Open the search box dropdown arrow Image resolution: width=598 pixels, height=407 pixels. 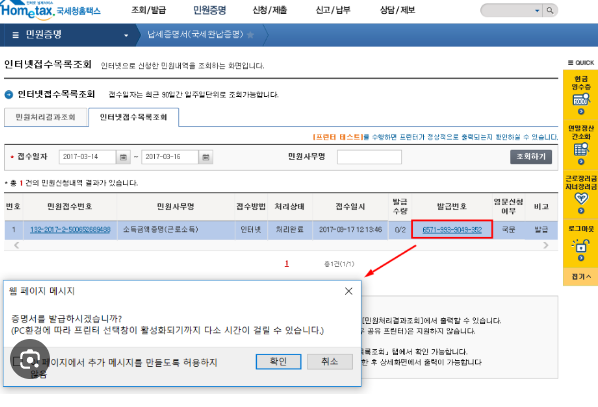537,11
